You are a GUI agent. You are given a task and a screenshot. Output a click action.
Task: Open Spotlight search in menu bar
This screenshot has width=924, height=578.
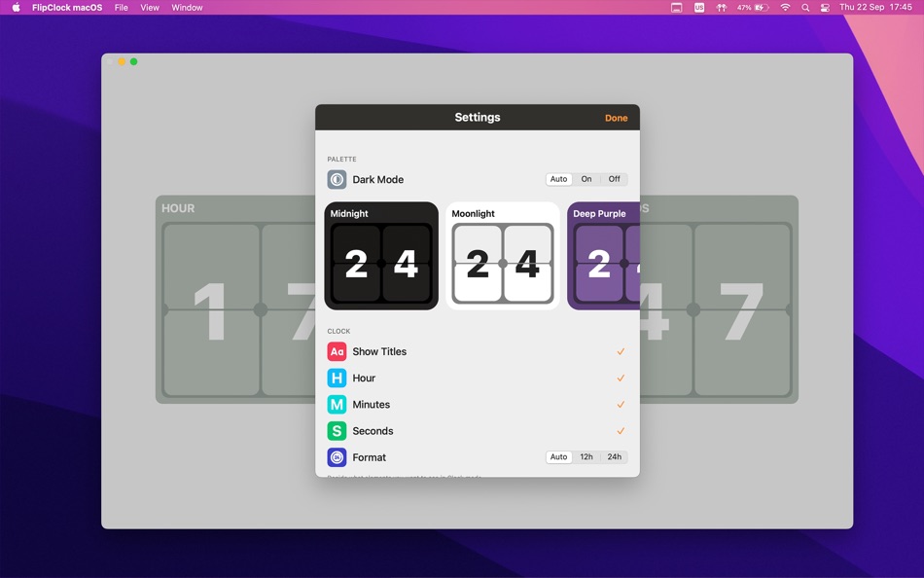point(805,8)
